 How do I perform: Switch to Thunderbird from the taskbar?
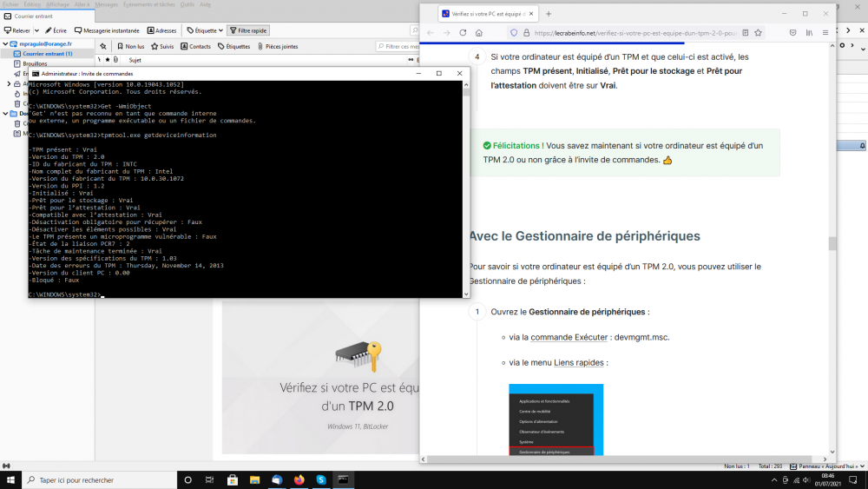point(277,479)
